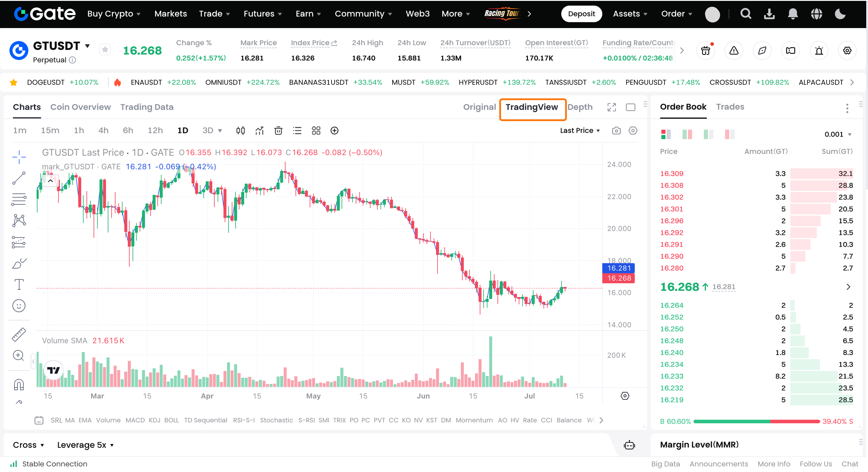The height and width of the screenshot is (472, 868).
Task: Switch to dark mode moon icon
Action: click(840, 14)
